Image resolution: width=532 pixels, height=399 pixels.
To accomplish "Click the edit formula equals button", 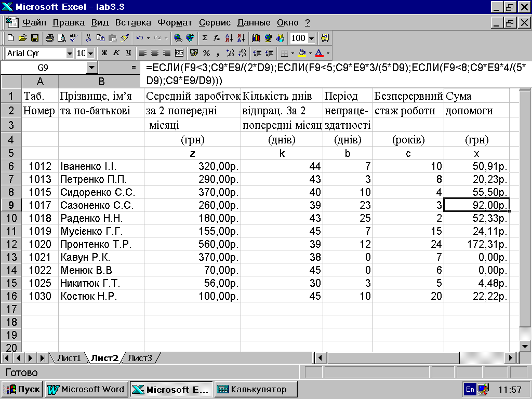I will 134,68.
